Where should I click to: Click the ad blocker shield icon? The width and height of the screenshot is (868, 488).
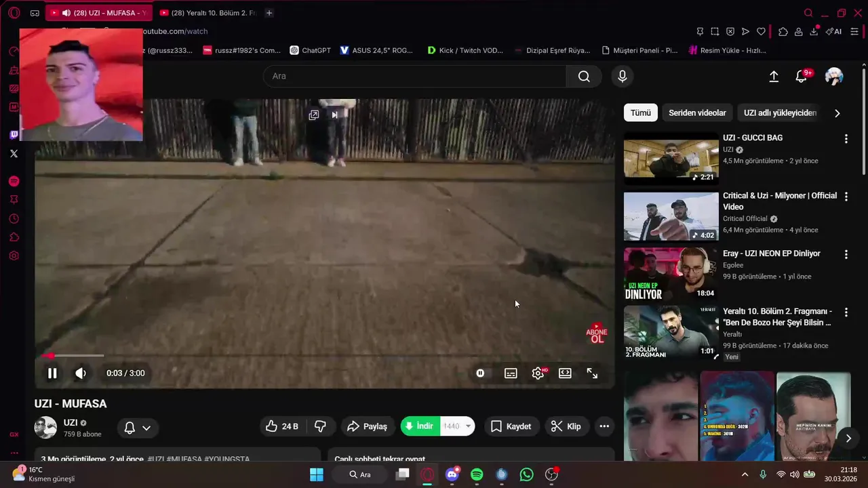tap(730, 31)
